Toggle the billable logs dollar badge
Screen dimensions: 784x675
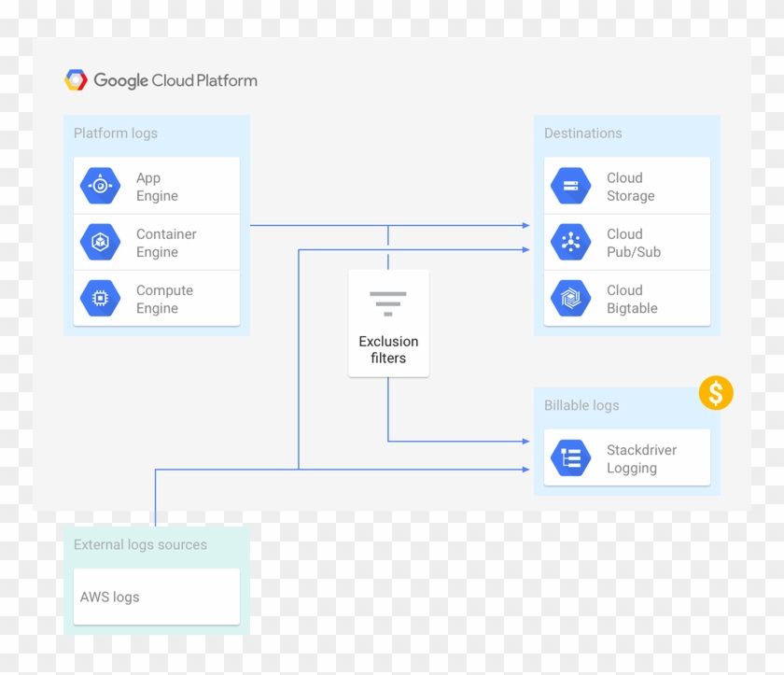[x=715, y=392]
